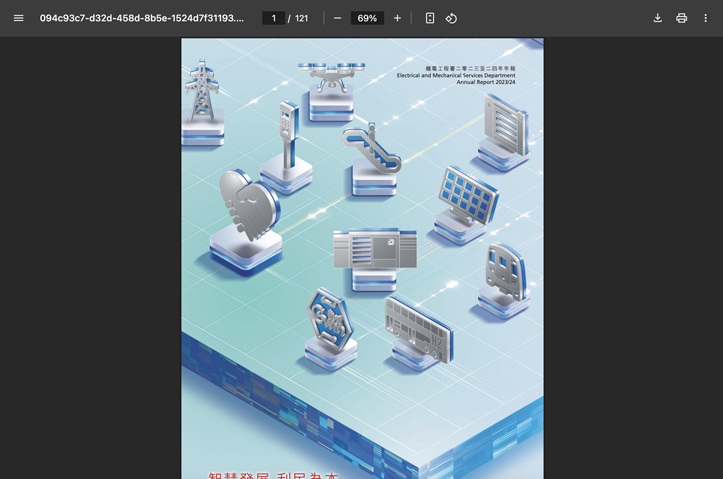Image resolution: width=723 pixels, height=479 pixels.
Task: Click the EV charging post illustration
Action: [x=289, y=134]
